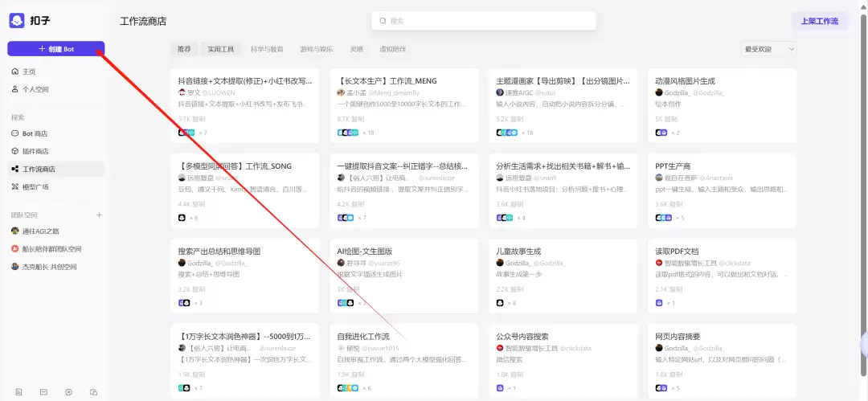
Task: Focus the 搜索 search field
Action: (483, 21)
